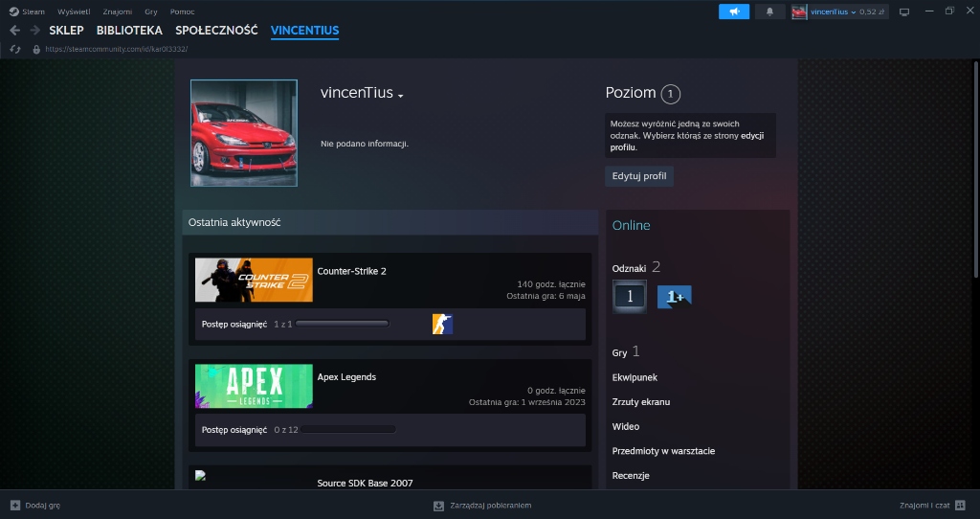This screenshot has width=980, height=519.
Task: Click the broken Source SDK Base 2007 image
Action: [x=201, y=476]
